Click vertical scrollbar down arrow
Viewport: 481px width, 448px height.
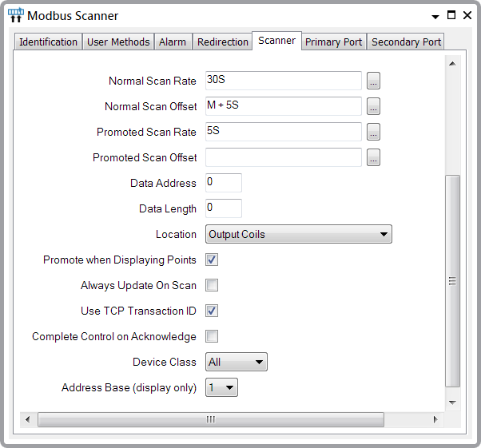[x=452, y=402]
